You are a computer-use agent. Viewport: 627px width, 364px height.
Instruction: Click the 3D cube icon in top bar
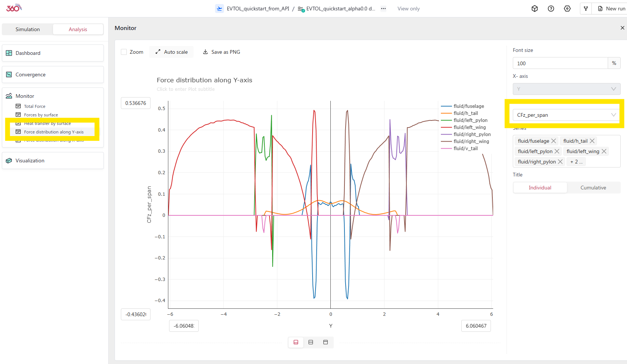coord(534,9)
